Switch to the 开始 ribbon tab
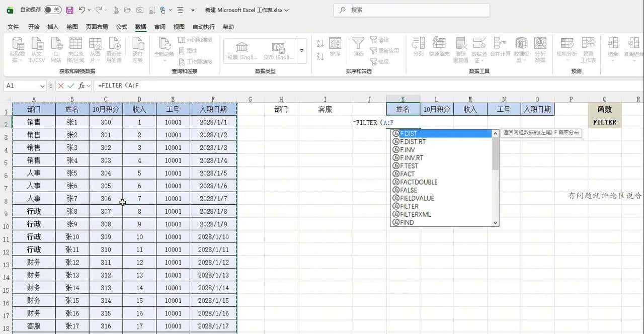This screenshot has width=644, height=334. point(33,27)
